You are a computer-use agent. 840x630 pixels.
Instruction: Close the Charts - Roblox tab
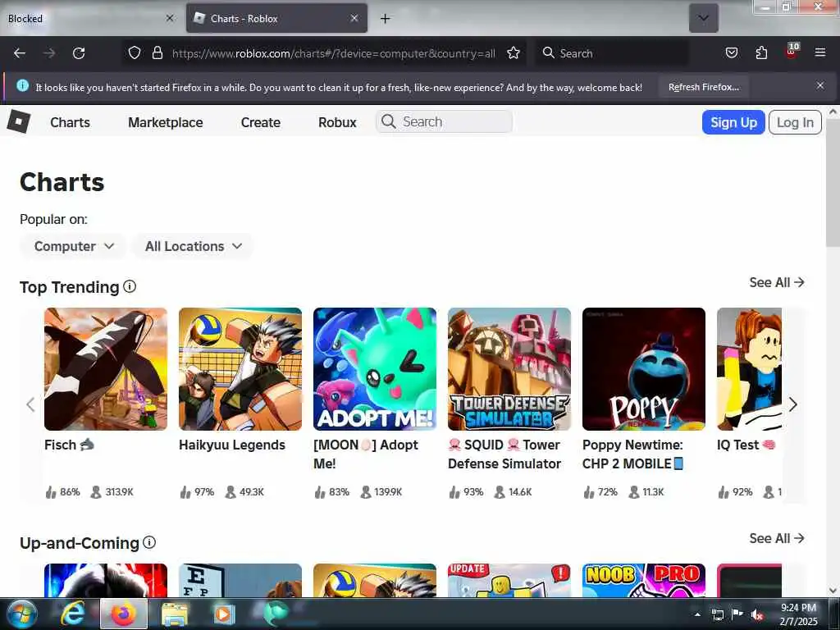[x=354, y=18]
